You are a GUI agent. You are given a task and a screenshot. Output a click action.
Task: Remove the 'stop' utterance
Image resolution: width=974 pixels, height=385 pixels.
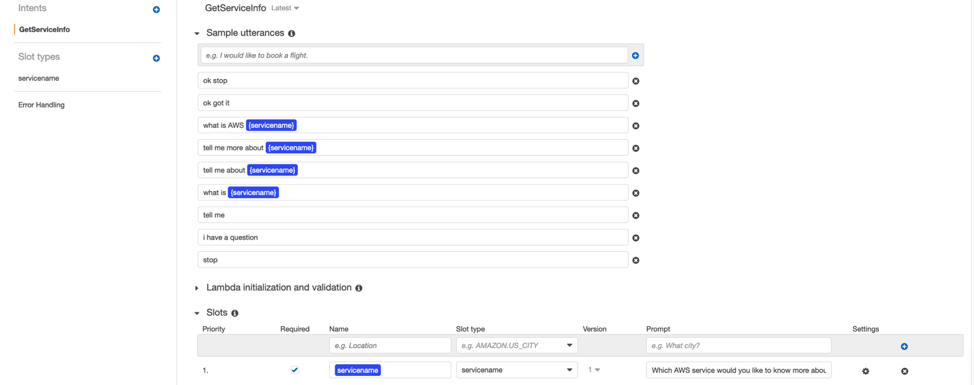pyautogui.click(x=635, y=260)
